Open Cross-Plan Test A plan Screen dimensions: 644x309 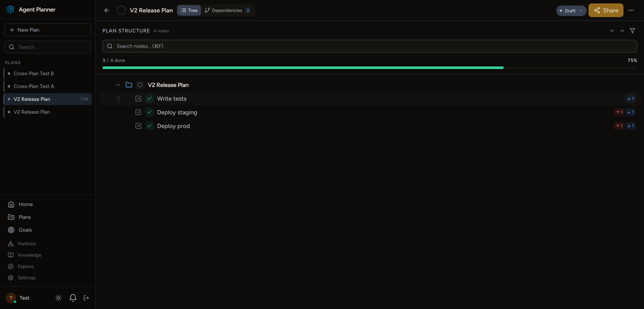click(x=47, y=86)
